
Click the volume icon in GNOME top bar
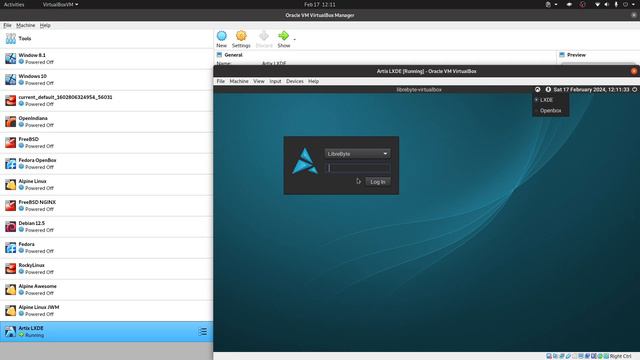pyautogui.click(x=606, y=4)
